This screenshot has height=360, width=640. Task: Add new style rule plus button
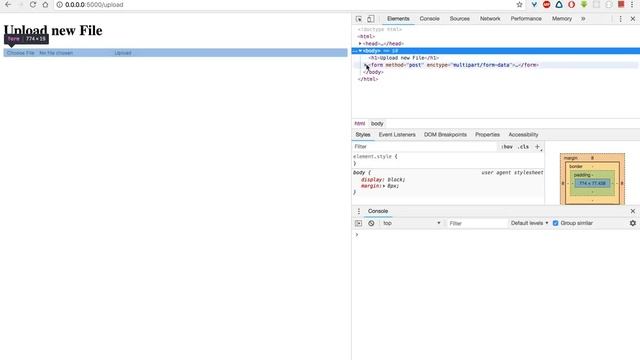pyautogui.click(x=537, y=147)
